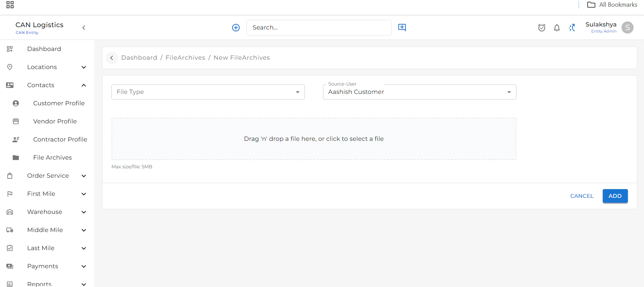Select Warehouse in the sidebar
The height and width of the screenshot is (287, 644).
(45, 212)
